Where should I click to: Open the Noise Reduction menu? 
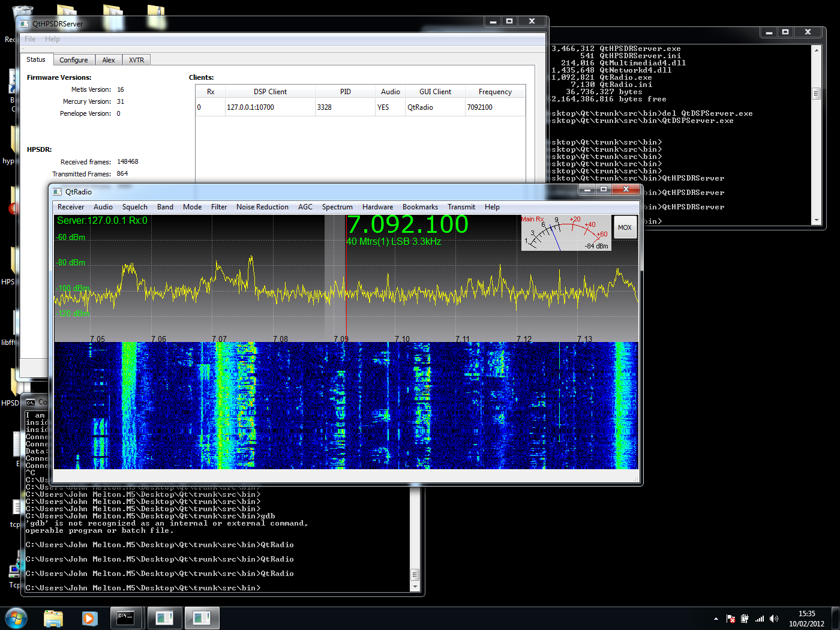[x=262, y=207]
